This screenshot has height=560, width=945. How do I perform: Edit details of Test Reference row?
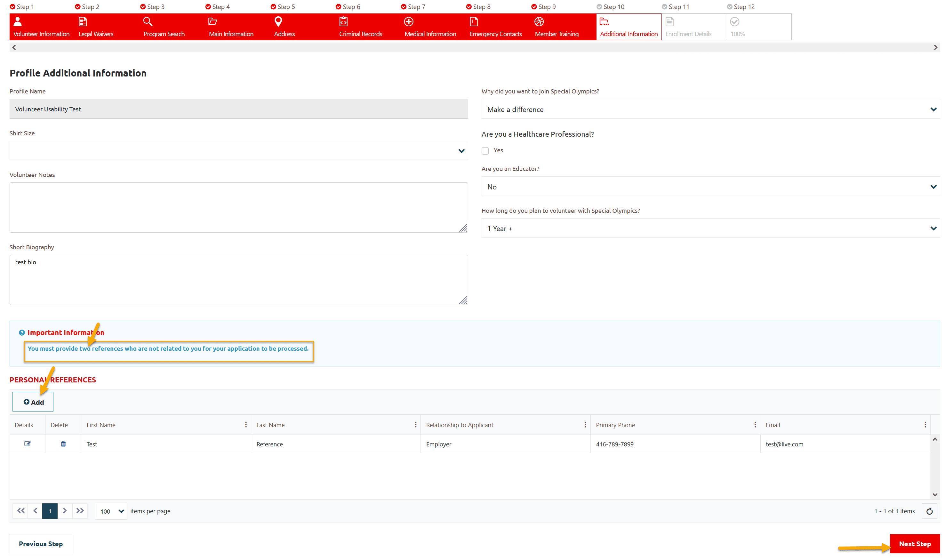(x=28, y=444)
